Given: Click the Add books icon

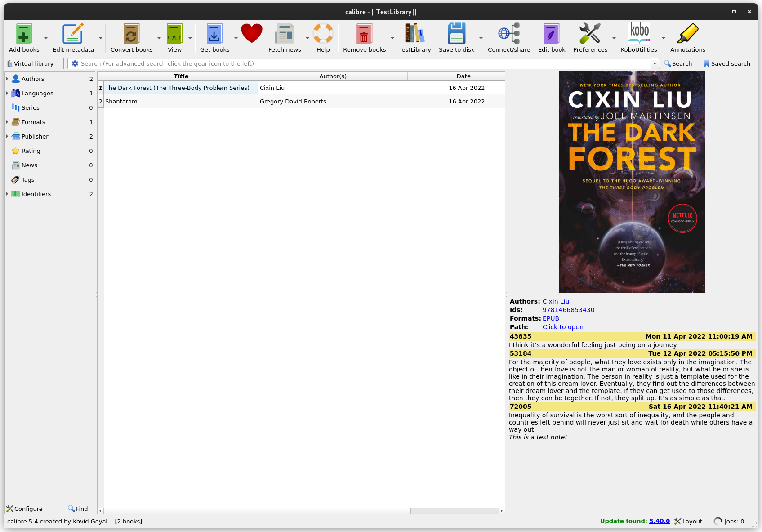Looking at the screenshot, I should 24,34.
